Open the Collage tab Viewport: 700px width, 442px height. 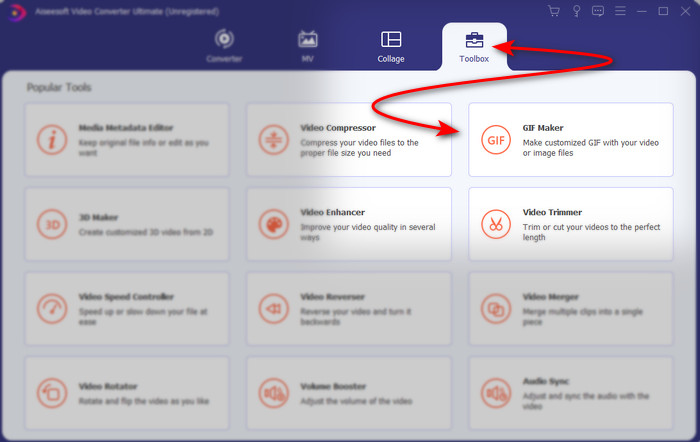click(x=391, y=46)
